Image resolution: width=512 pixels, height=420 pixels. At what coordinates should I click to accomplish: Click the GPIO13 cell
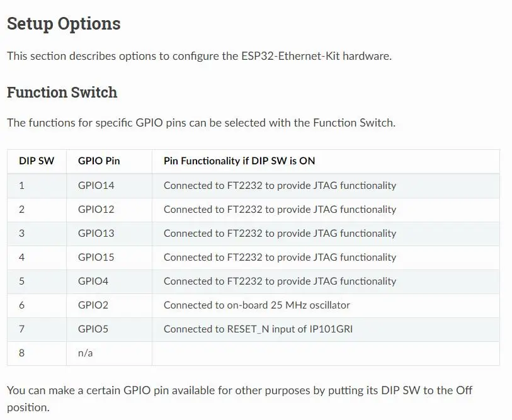[96, 234]
